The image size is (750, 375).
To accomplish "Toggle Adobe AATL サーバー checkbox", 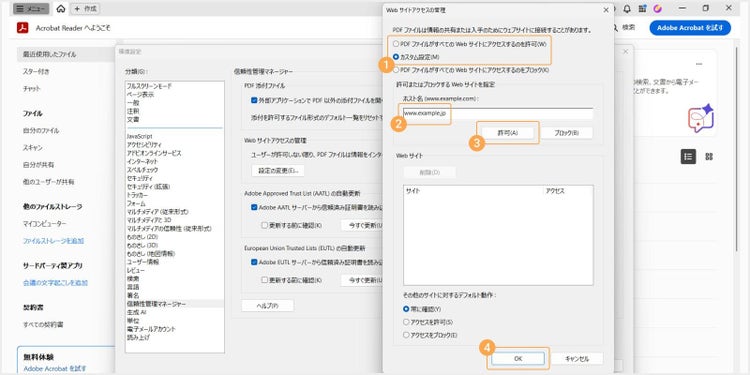I will coord(254,208).
